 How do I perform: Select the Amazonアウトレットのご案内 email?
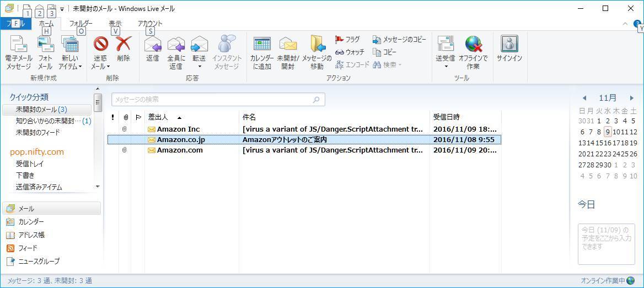click(x=304, y=139)
